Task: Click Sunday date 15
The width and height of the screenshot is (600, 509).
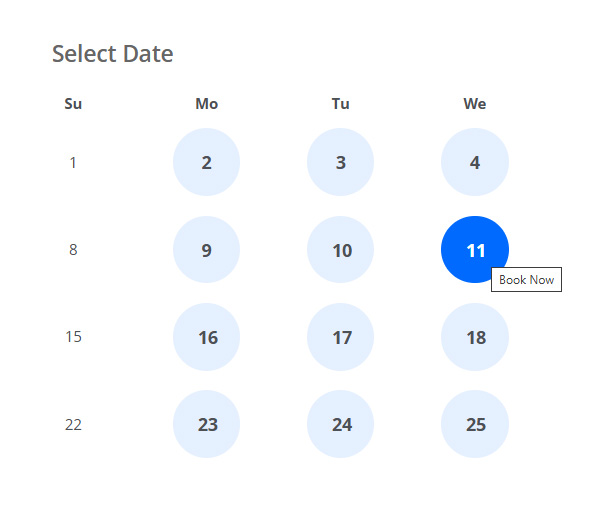Action: point(73,337)
